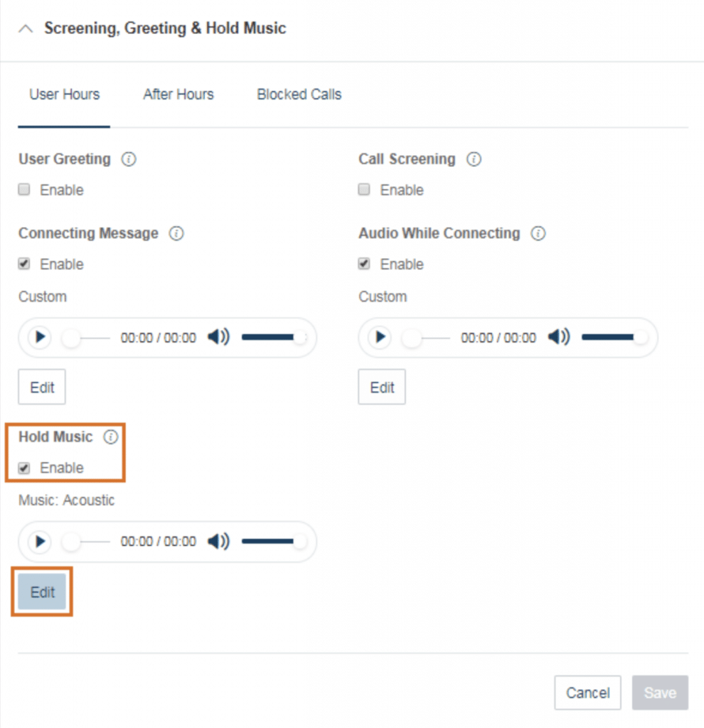Click the Cancel button

587,692
